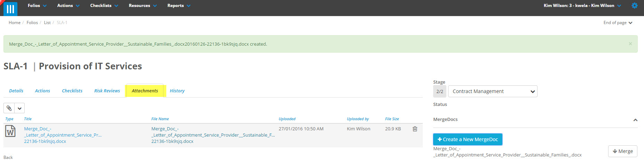Image resolution: width=644 pixels, height=161 pixels.
Task: Open the dropdown arrow beside paperclip
Action: point(20,108)
